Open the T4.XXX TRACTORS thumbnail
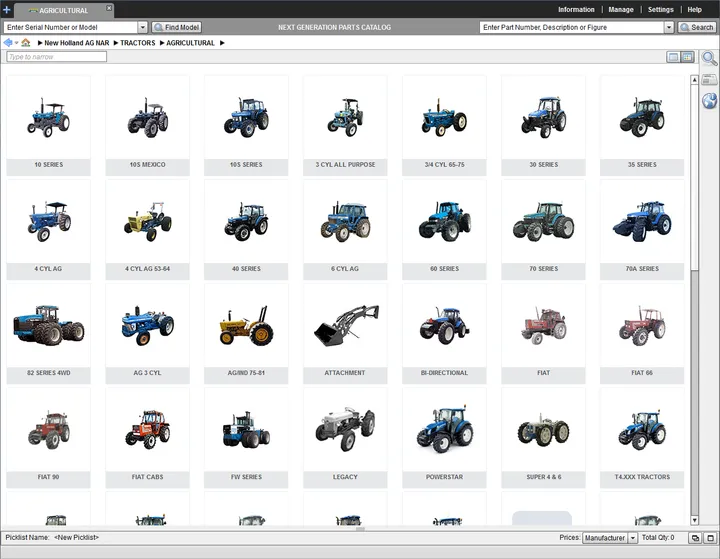The width and height of the screenshot is (720, 559). pos(642,438)
